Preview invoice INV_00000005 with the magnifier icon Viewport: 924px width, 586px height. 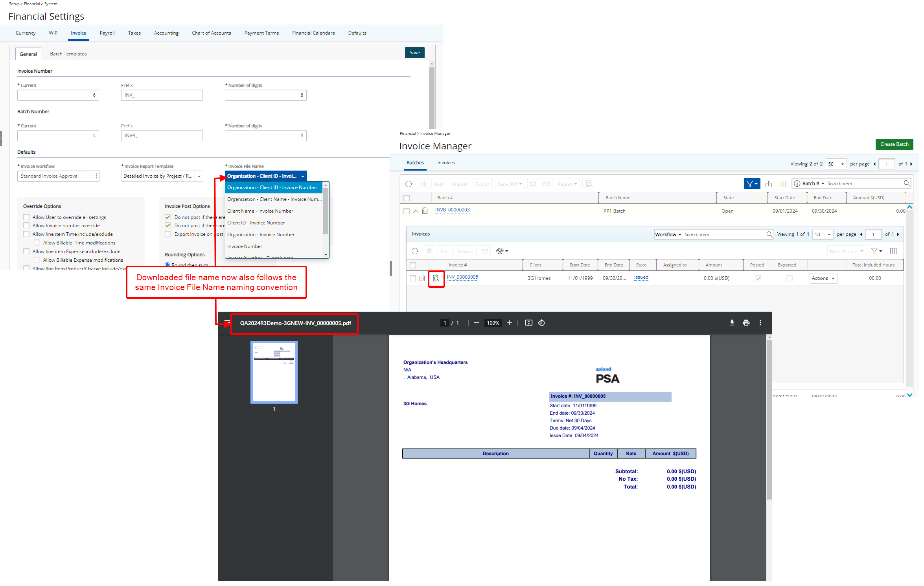(436, 278)
